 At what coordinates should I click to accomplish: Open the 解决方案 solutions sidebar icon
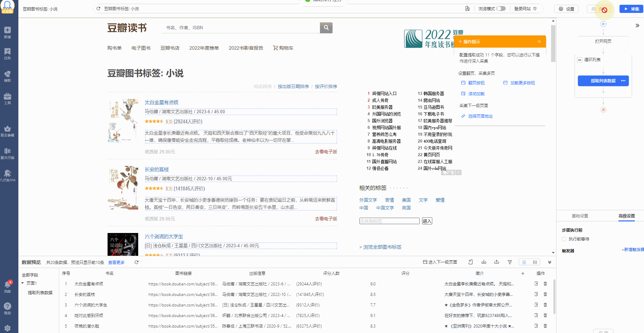pyautogui.click(x=7, y=153)
